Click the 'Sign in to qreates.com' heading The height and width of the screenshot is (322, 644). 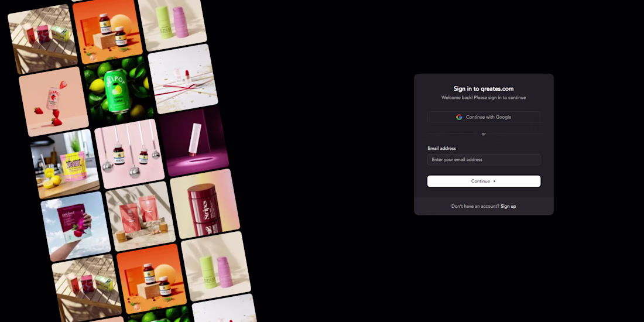484,89
